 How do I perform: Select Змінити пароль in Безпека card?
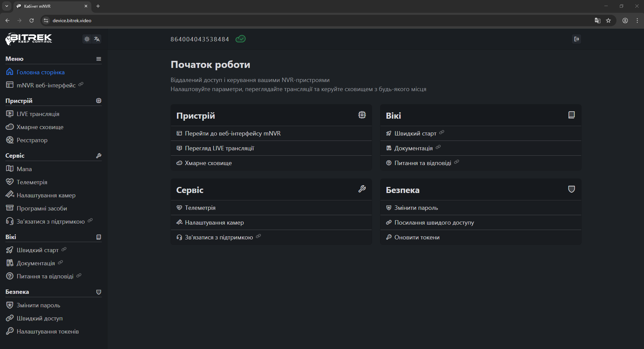pyautogui.click(x=416, y=208)
